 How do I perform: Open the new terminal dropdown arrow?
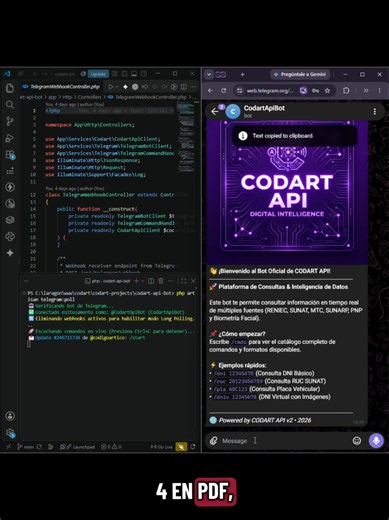142,281
